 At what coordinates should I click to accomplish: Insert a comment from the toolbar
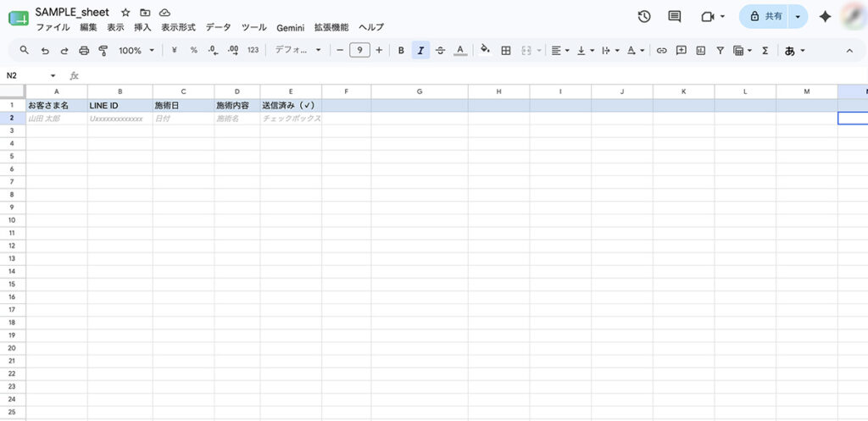pyautogui.click(x=682, y=50)
